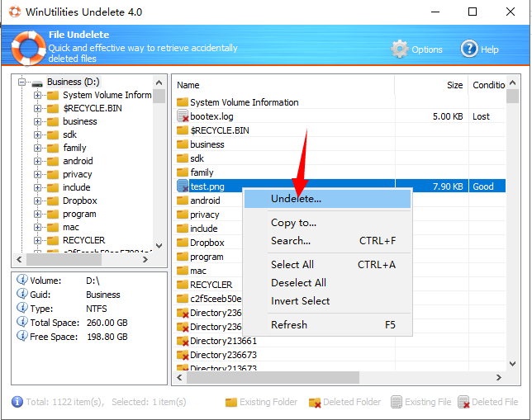
Task: Click the test.png file icon
Action: coord(183,186)
